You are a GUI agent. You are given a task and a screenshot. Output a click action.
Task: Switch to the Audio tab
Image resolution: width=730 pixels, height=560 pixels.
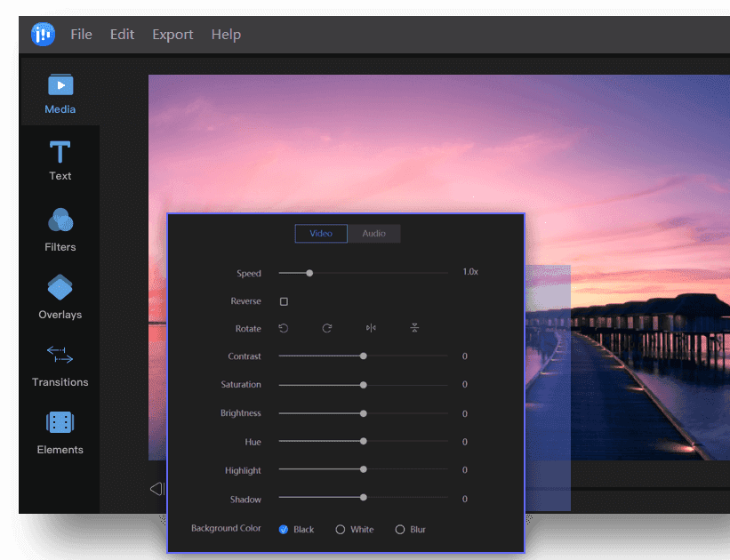[x=373, y=233]
